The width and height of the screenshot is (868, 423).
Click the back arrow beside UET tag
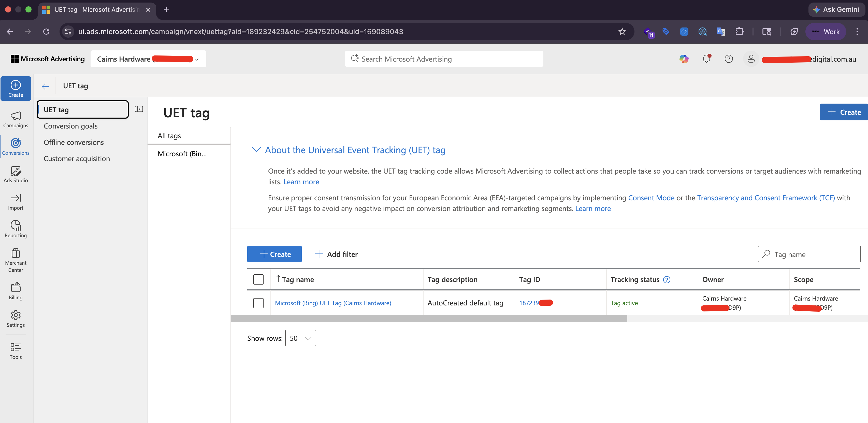click(45, 86)
